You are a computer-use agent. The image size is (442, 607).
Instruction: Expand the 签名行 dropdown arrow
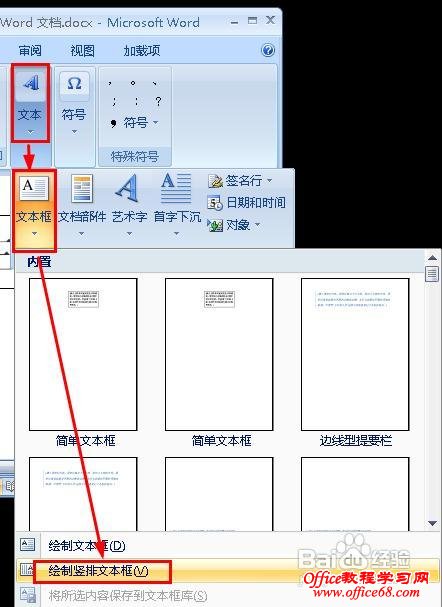point(269,180)
